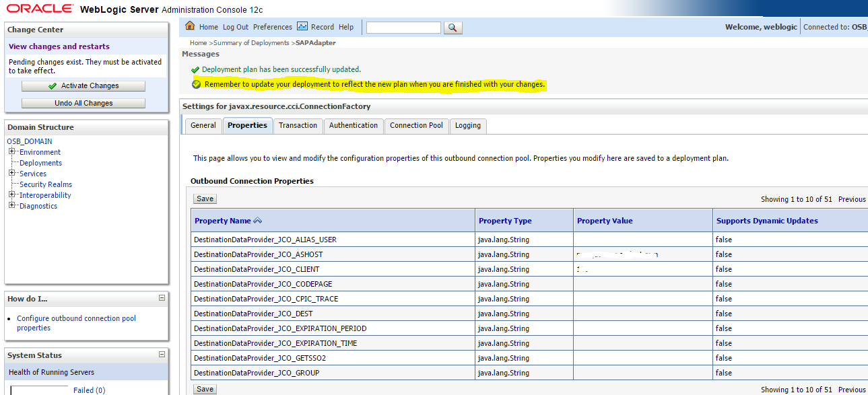
Task: Expand the Environment tree node
Action: pos(10,151)
